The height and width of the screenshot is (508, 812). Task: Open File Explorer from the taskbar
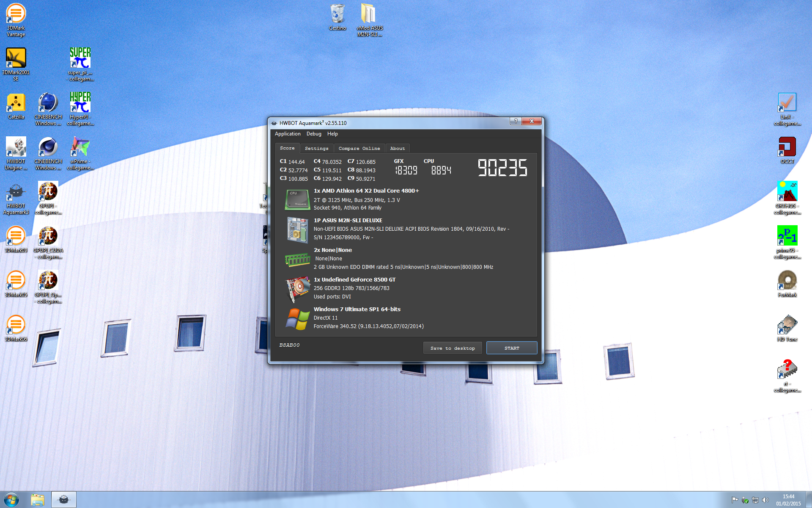coord(38,500)
